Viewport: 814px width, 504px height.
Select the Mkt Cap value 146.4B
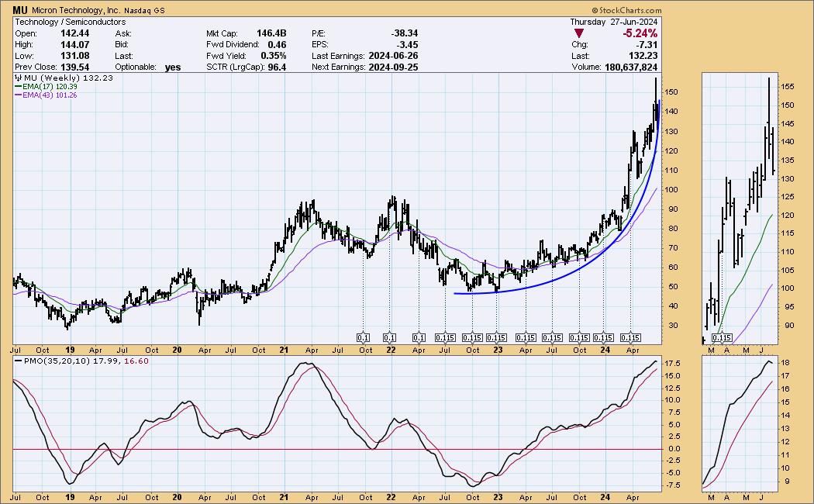[x=271, y=33]
